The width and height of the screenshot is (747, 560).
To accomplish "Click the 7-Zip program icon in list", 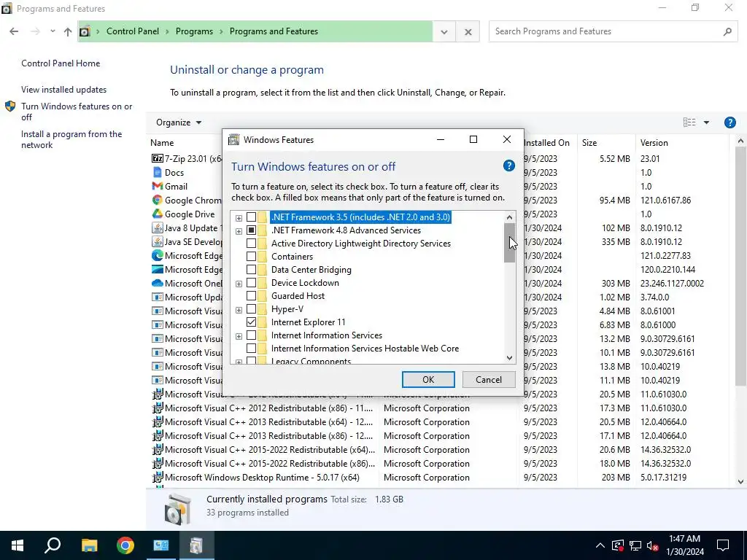I will tap(158, 158).
